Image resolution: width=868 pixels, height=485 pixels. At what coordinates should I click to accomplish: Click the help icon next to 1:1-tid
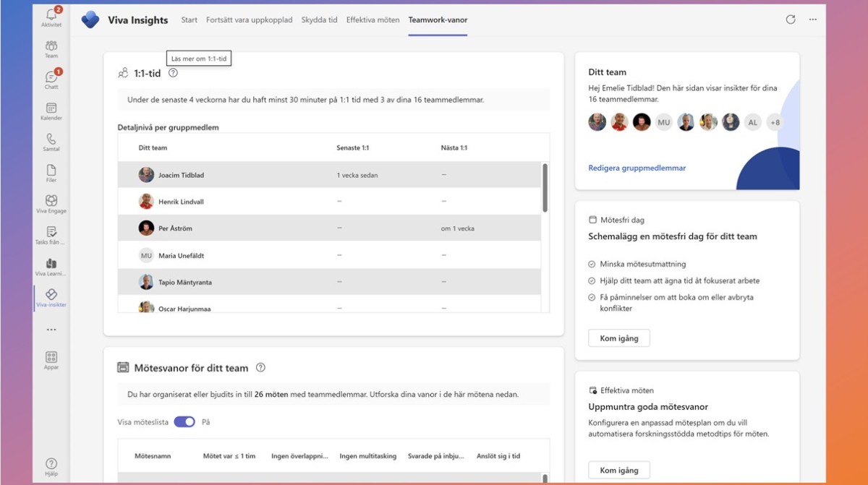pos(173,72)
